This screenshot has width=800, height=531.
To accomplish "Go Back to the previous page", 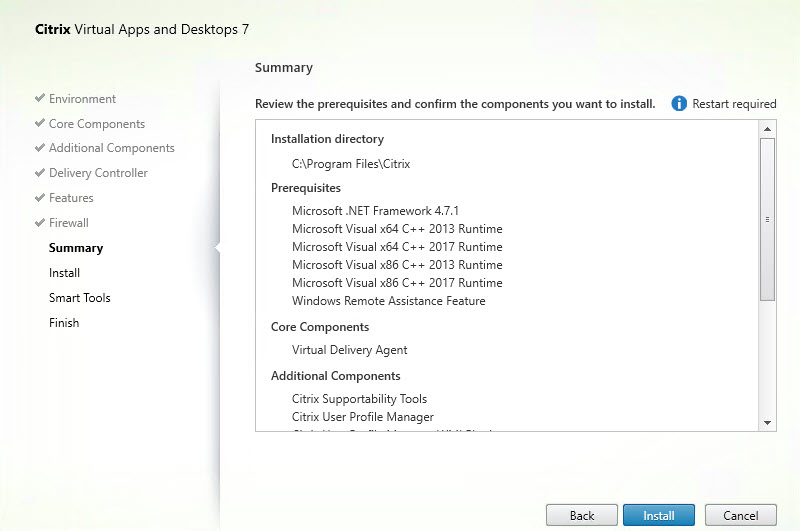I will point(581,515).
